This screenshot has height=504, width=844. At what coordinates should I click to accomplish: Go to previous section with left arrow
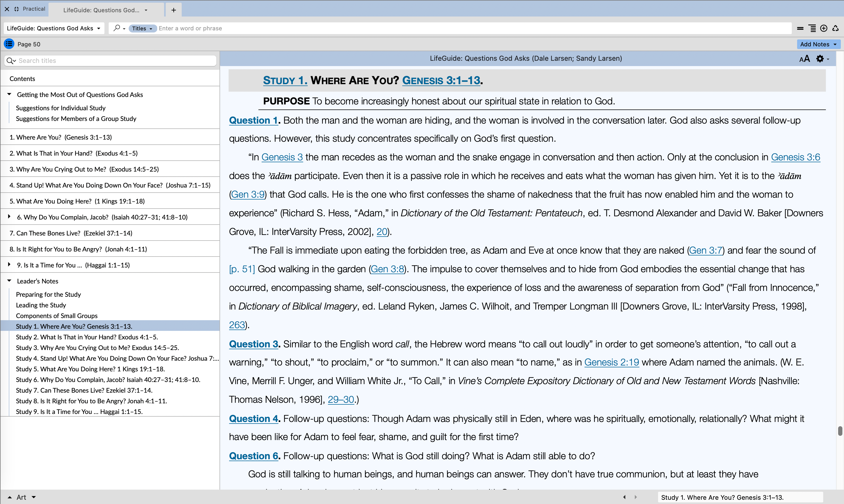point(624,497)
